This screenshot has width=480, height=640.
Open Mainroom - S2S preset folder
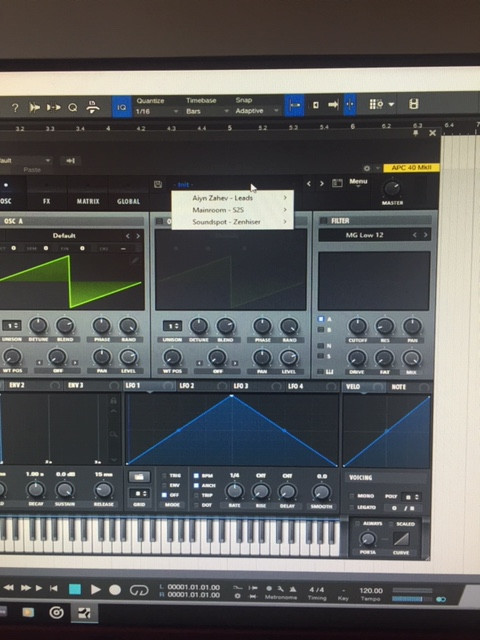point(232,210)
